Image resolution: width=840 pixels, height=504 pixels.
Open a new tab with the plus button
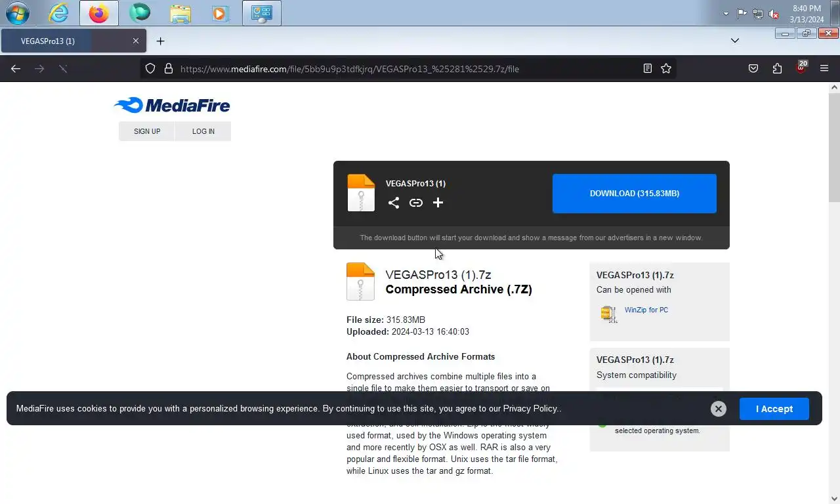pyautogui.click(x=160, y=41)
